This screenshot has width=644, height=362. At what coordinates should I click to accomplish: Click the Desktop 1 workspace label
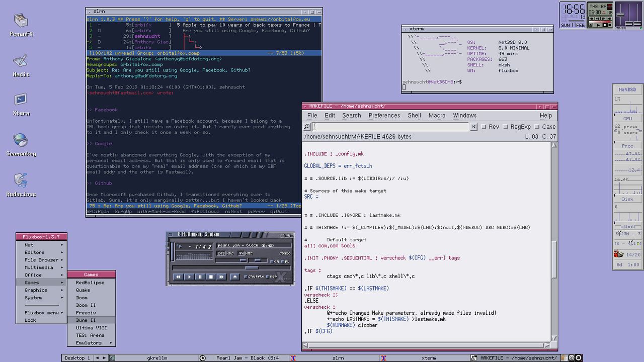(x=77, y=358)
